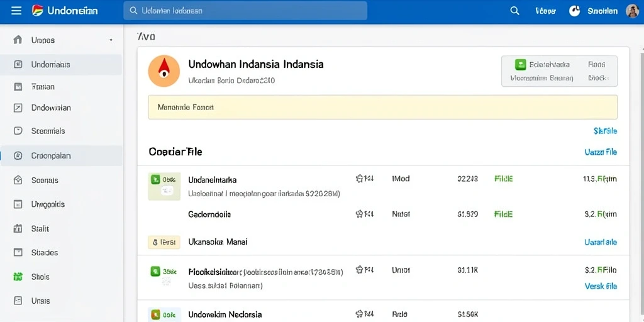The height and width of the screenshot is (322, 644).
Task: Open the Frasian sidebar item
Action: coord(43,87)
